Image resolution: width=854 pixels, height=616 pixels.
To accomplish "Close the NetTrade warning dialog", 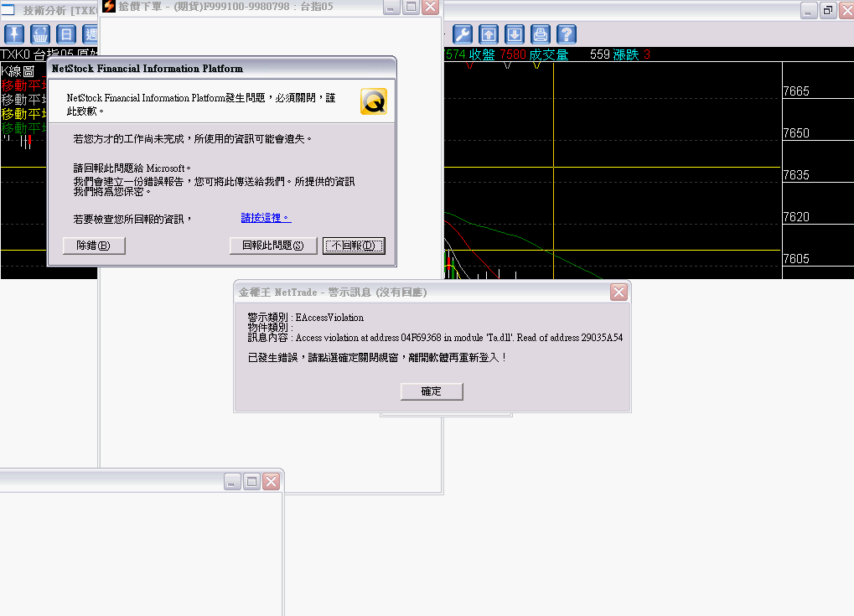I will 619,292.
